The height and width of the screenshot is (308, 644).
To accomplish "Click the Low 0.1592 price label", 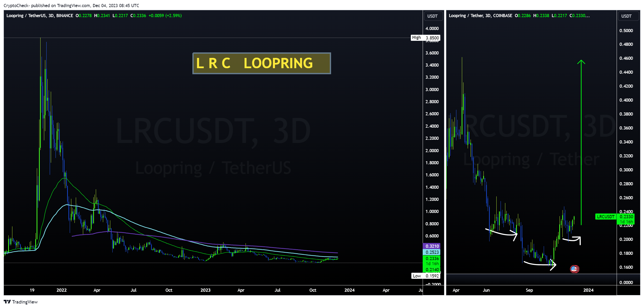I will coord(426,276).
